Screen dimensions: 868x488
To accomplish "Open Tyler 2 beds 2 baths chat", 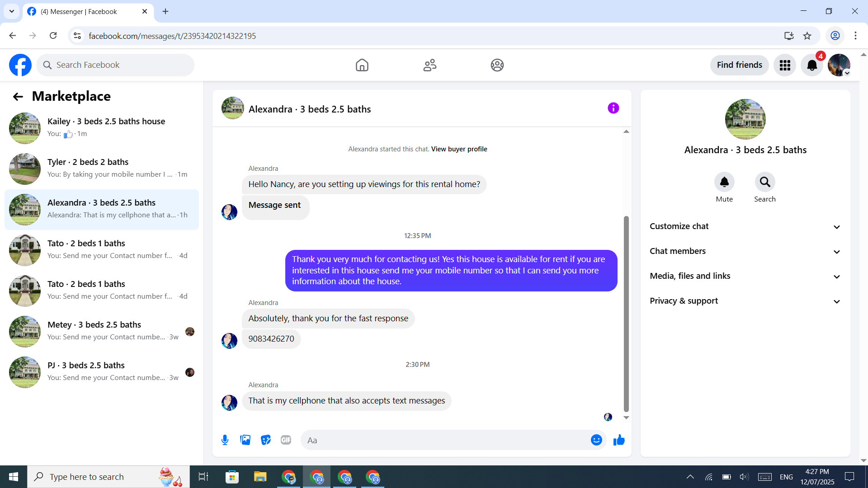I will pos(102,169).
